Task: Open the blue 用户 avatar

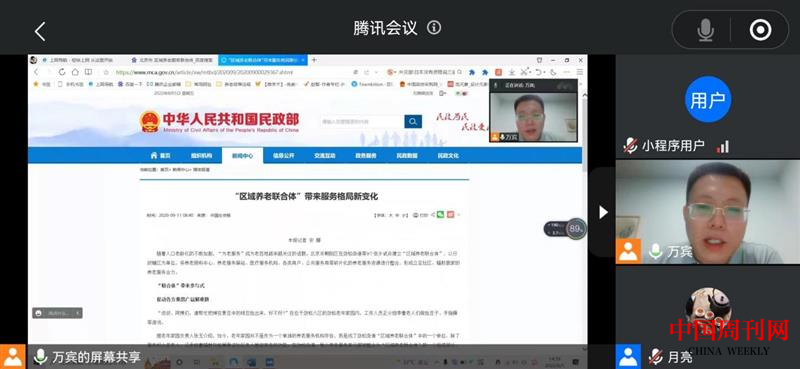Action: pos(708,100)
